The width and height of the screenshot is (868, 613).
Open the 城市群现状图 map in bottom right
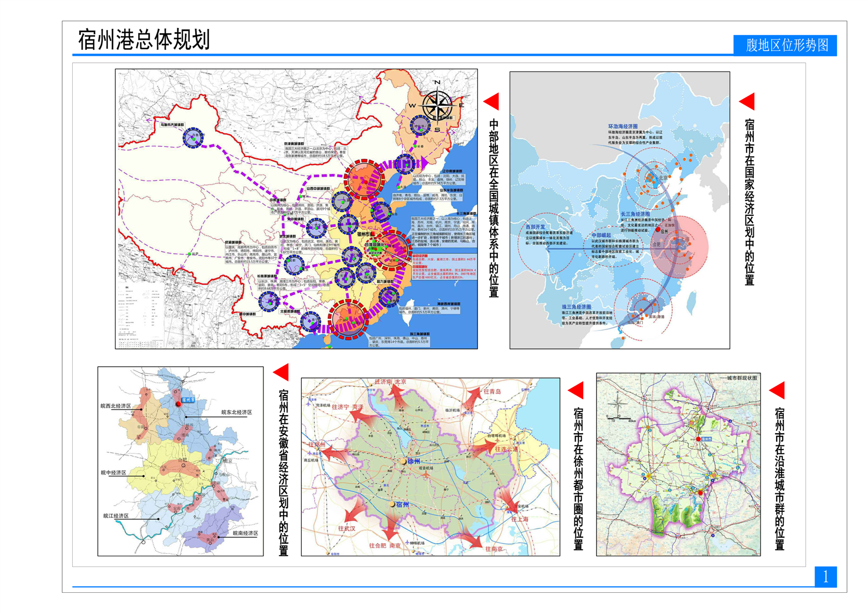pyautogui.click(x=678, y=464)
